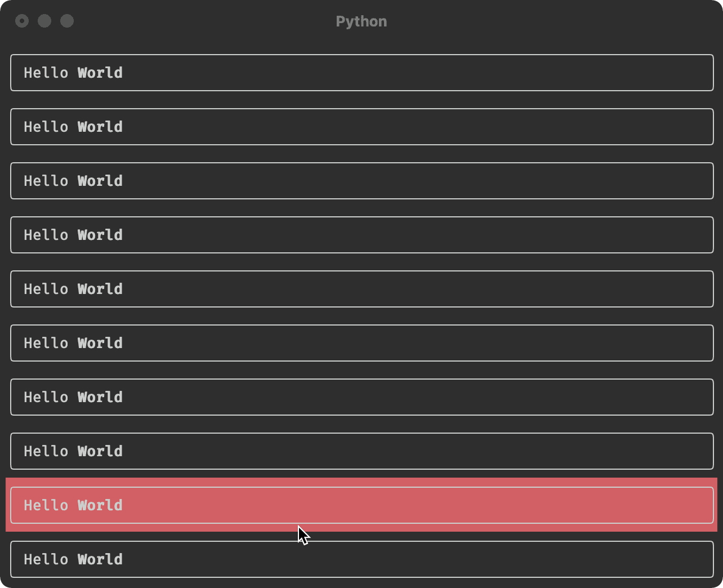Click the red highlighted Hello World button
The height and width of the screenshot is (588, 723).
(361, 505)
